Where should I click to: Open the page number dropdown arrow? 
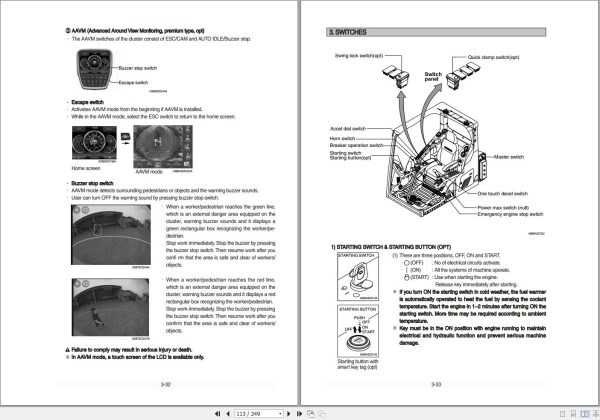click(x=280, y=413)
